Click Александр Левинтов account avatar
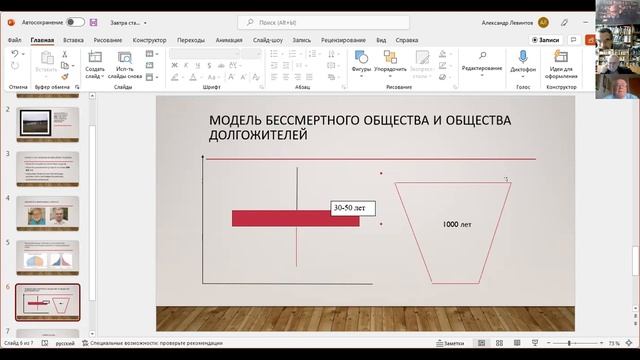 tap(543, 22)
